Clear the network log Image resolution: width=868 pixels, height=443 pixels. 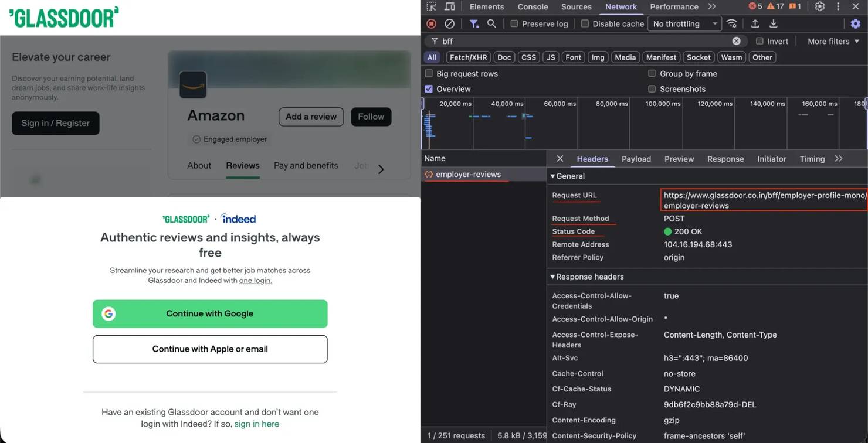click(449, 23)
